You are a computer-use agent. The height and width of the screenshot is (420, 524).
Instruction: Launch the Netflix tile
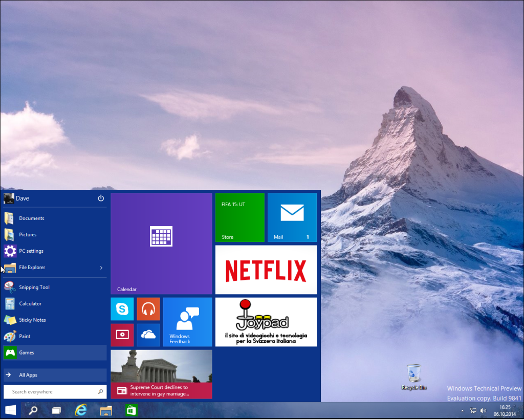(266, 270)
